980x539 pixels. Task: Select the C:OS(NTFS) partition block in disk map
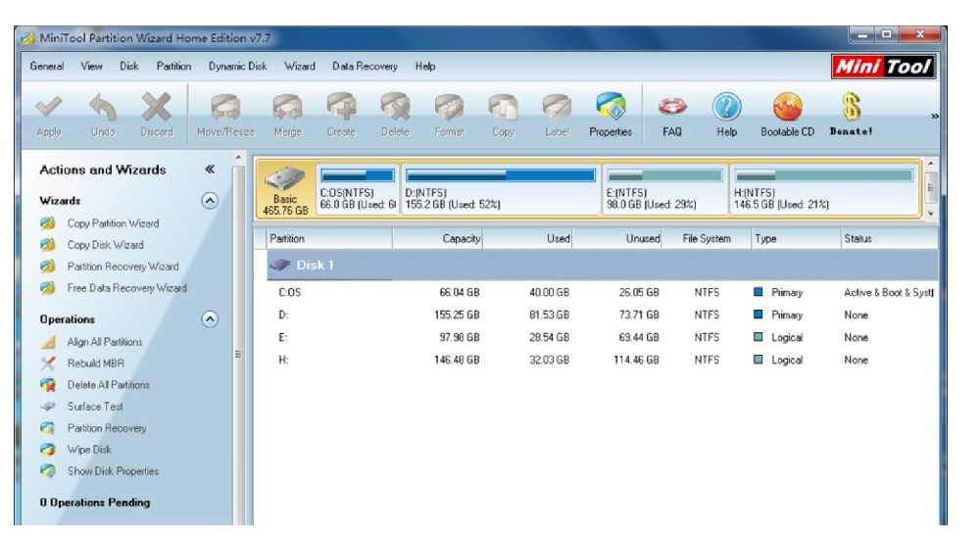click(x=358, y=189)
